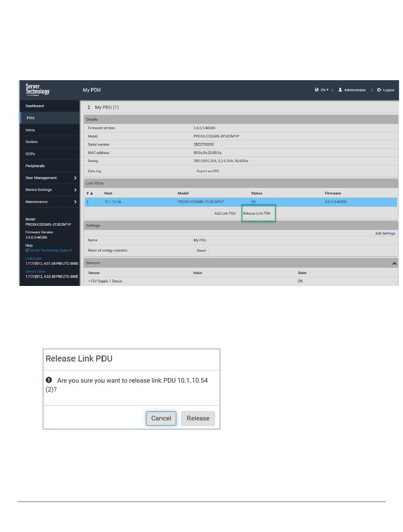Open the EN language dropdown
The height and width of the screenshot is (532, 403).
click(x=325, y=90)
